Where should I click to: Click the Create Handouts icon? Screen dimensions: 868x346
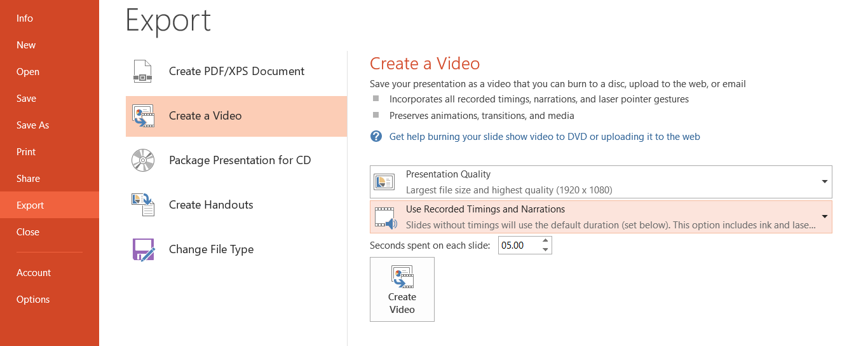[x=143, y=205]
